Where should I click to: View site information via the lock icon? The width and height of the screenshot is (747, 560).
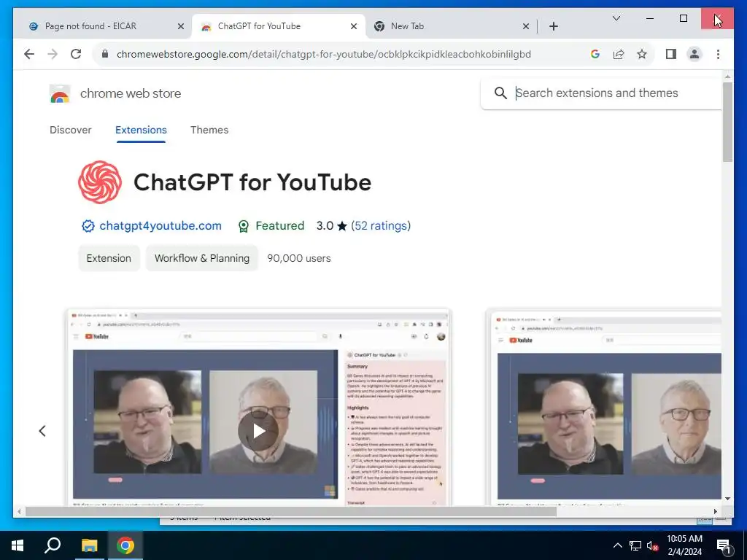pos(105,54)
